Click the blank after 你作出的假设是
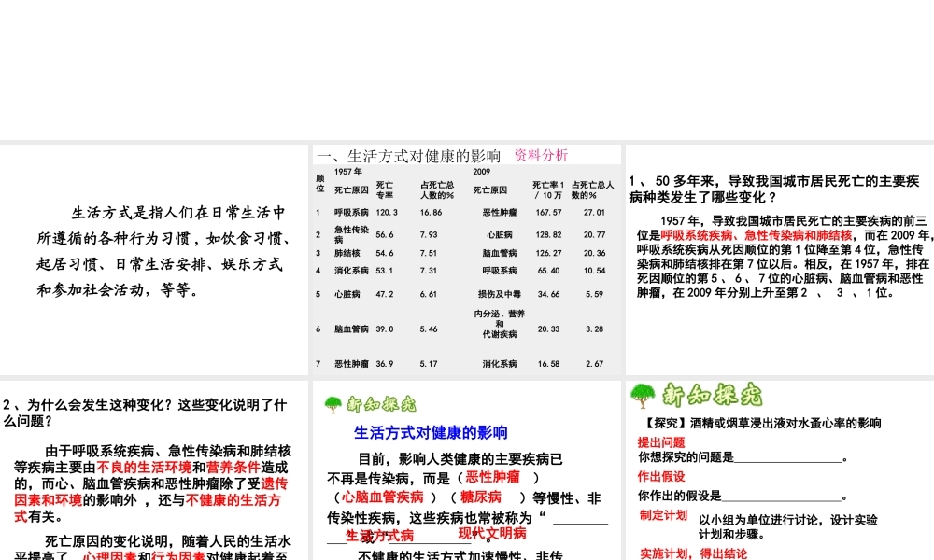 (782, 497)
